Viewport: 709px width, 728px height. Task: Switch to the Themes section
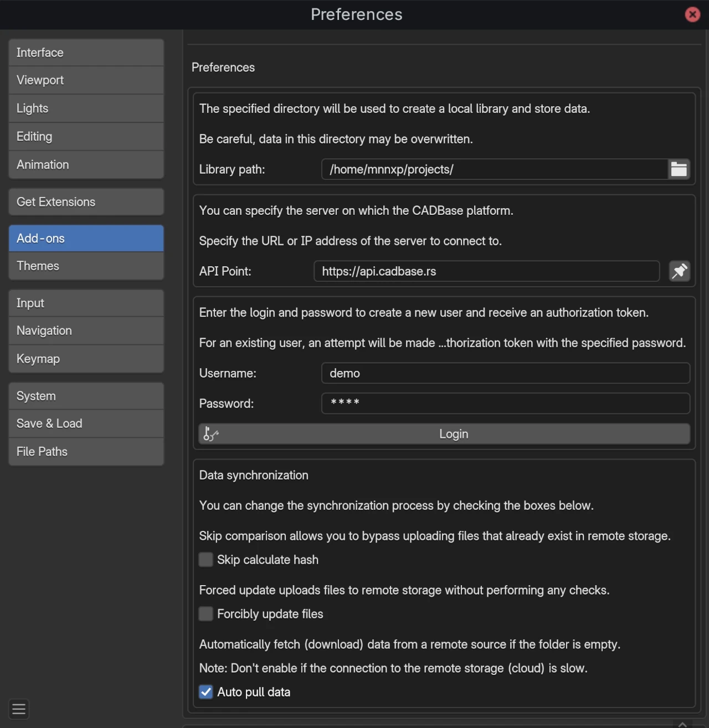point(86,266)
